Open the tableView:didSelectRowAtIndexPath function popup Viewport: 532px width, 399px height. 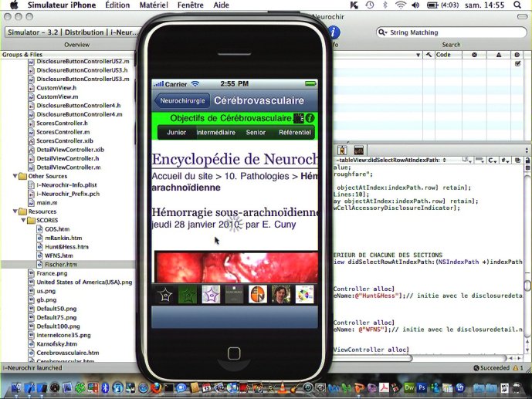(391, 160)
